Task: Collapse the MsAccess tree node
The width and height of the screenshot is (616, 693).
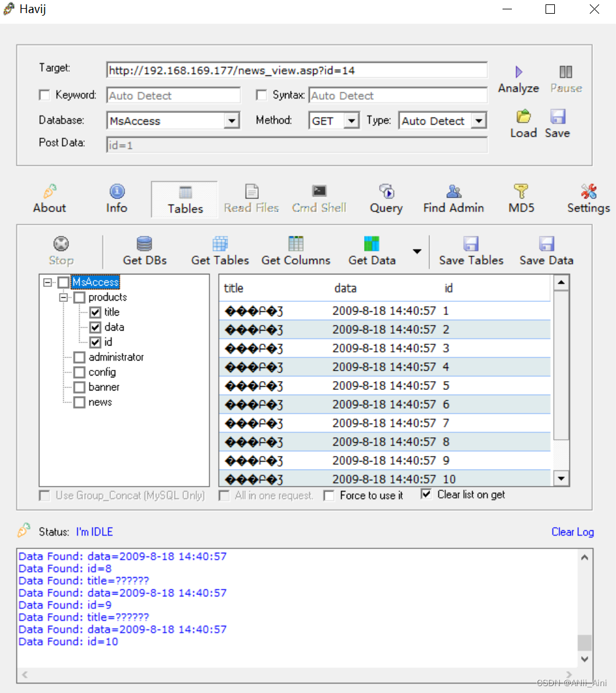Action: coord(47,282)
